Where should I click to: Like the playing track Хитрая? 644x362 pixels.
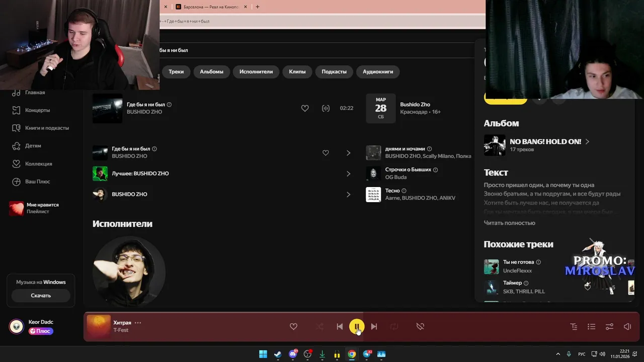pyautogui.click(x=293, y=326)
